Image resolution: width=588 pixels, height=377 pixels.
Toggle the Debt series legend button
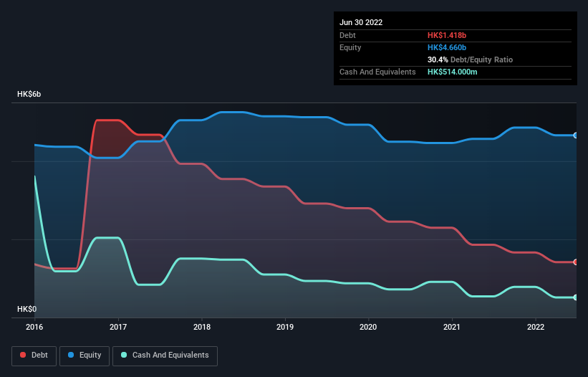coord(34,355)
